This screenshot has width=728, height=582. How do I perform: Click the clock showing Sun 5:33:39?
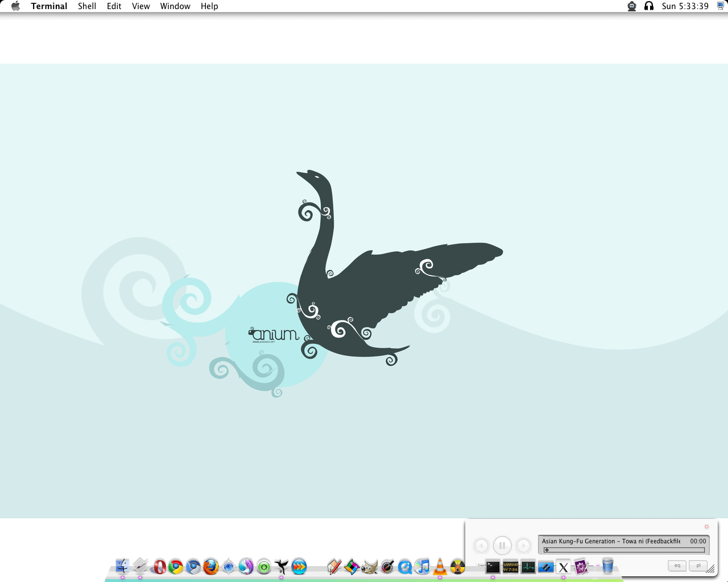(685, 6)
